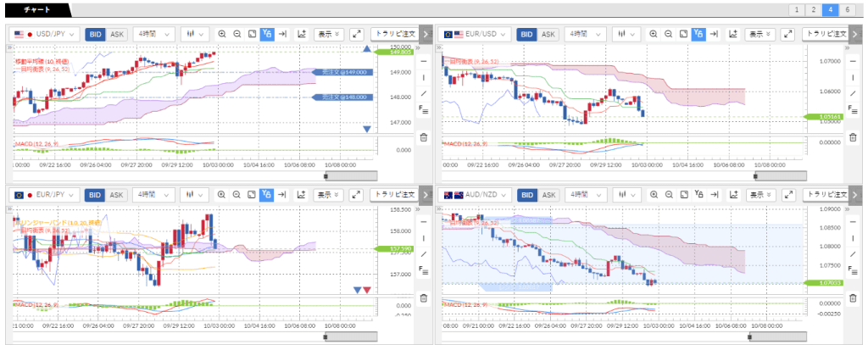Image resolution: width=868 pixels, height=350 pixels.
Task: Switch EUR/JPY chart to ASK price
Action: coord(117,195)
